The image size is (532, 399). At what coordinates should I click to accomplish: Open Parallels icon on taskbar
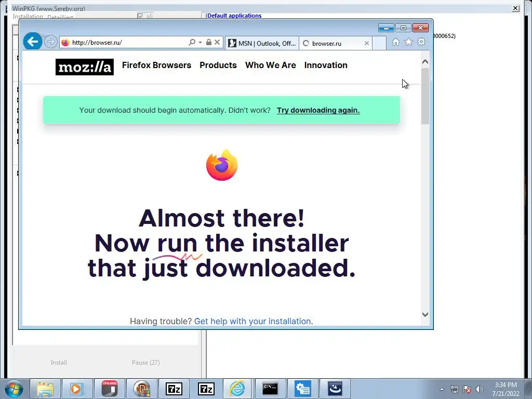[109, 389]
